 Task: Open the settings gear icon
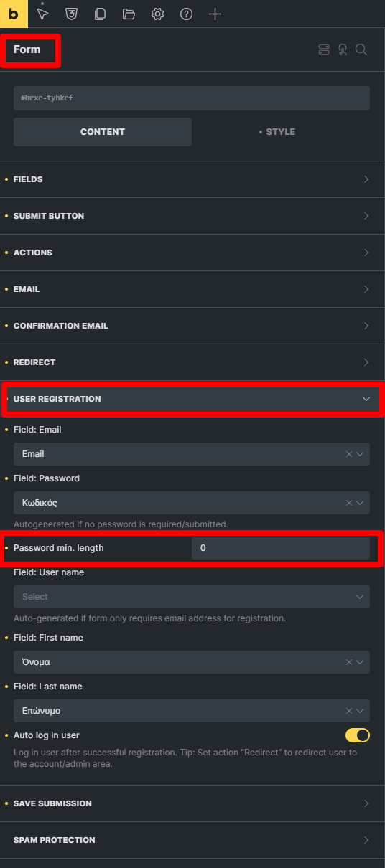click(157, 14)
